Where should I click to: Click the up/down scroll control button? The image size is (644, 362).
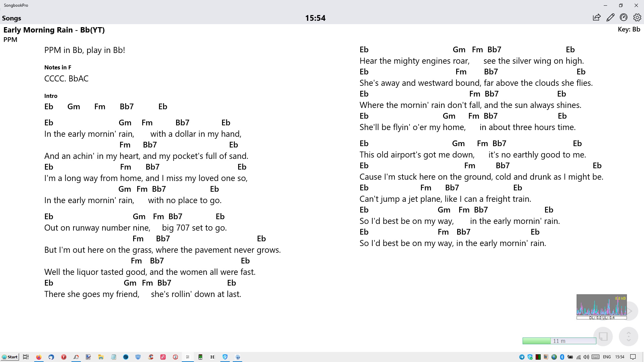[x=628, y=336]
